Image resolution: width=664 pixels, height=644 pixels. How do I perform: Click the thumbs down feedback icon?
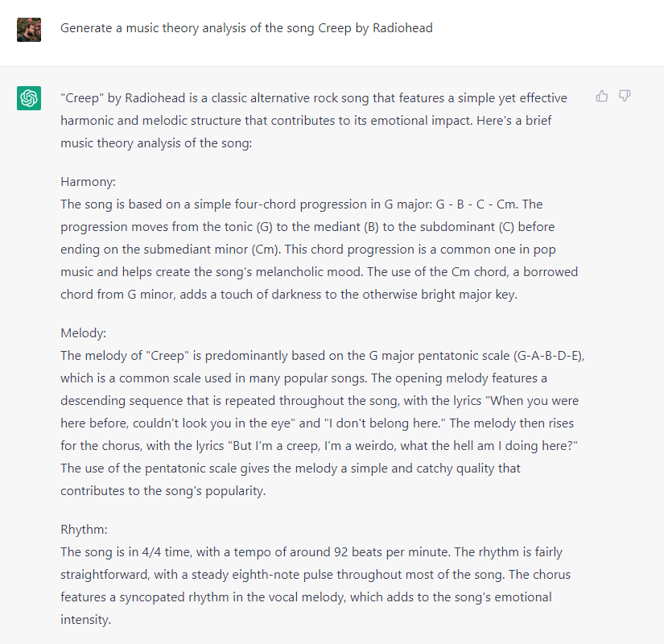[625, 96]
